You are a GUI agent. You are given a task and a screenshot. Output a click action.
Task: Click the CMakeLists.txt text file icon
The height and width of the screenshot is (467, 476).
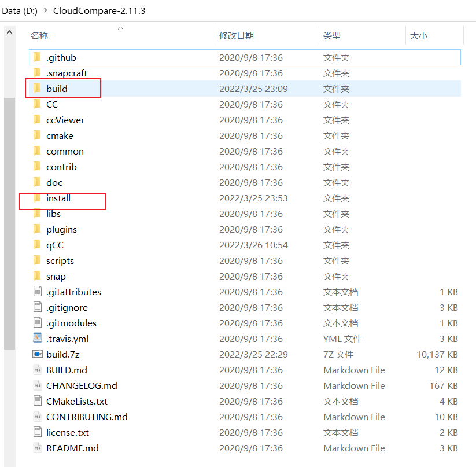tap(36, 401)
